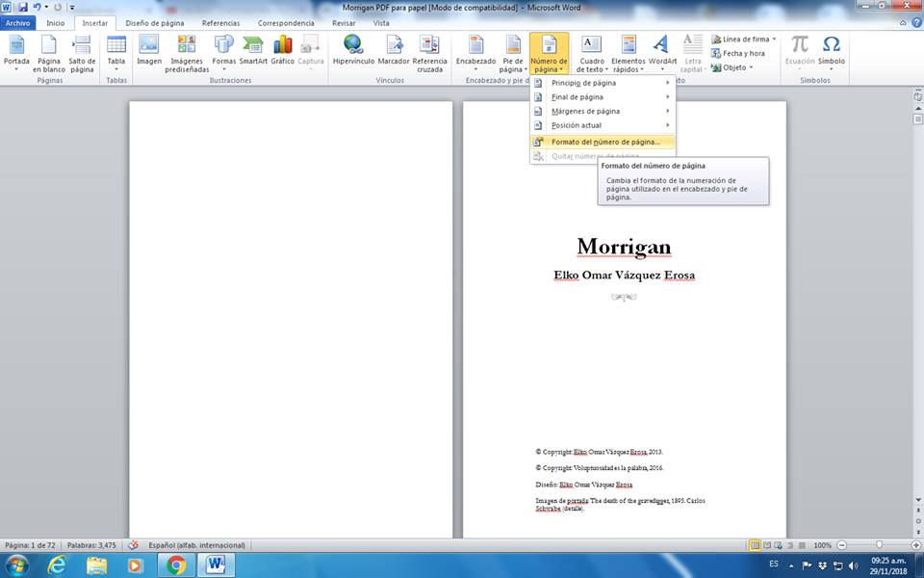This screenshot has width=924, height=578.
Task: Switch to the Diseño de página tab
Action: [x=154, y=22]
